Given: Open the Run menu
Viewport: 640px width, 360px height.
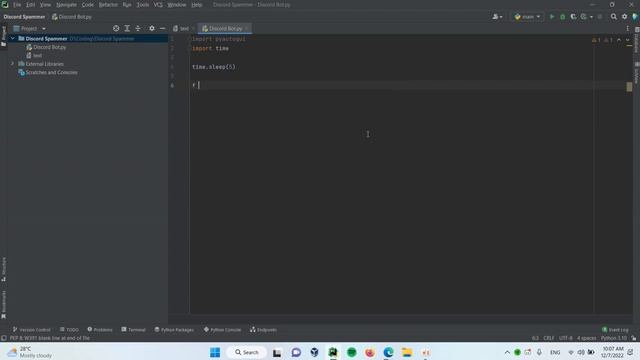Looking at the screenshot, I should point(127,5).
